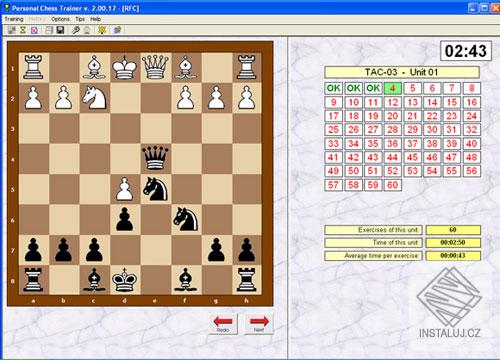The height and width of the screenshot is (360, 500).
Task: Select the white pawn on f2
Action: (x=186, y=98)
